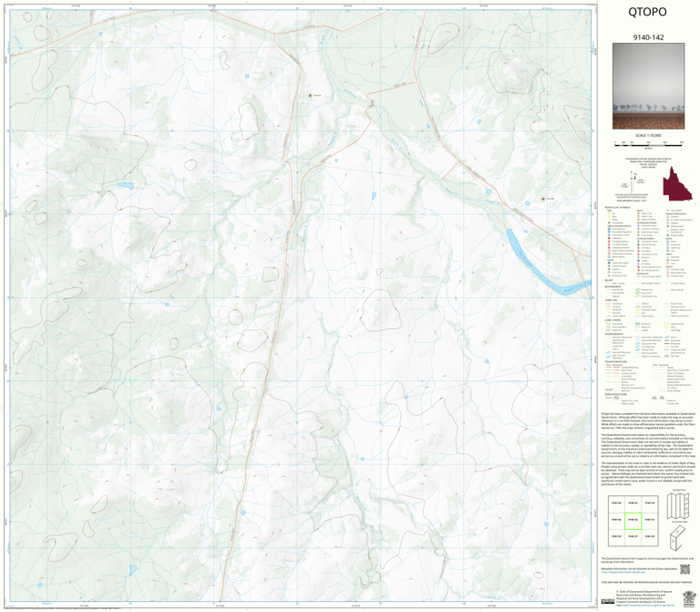The width and height of the screenshot is (700, 612).
Task: Click the Creative Commons licence badge
Action: pyautogui.click(x=608, y=601)
